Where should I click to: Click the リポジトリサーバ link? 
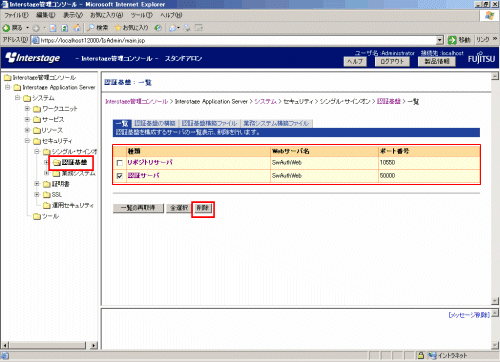150,163
